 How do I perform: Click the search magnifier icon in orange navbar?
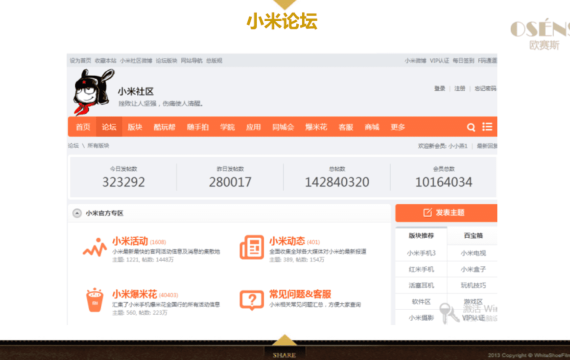pyautogui.click(x=471, y=127)
